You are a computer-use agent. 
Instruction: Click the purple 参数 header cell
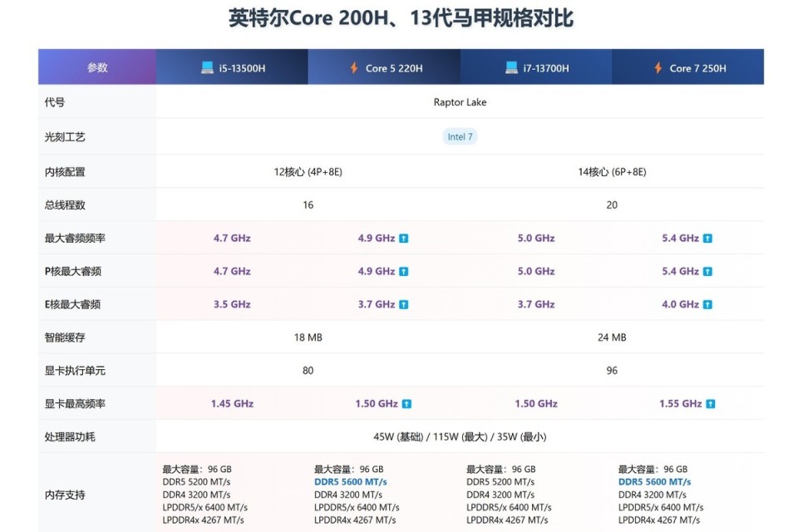pos(96,66)
